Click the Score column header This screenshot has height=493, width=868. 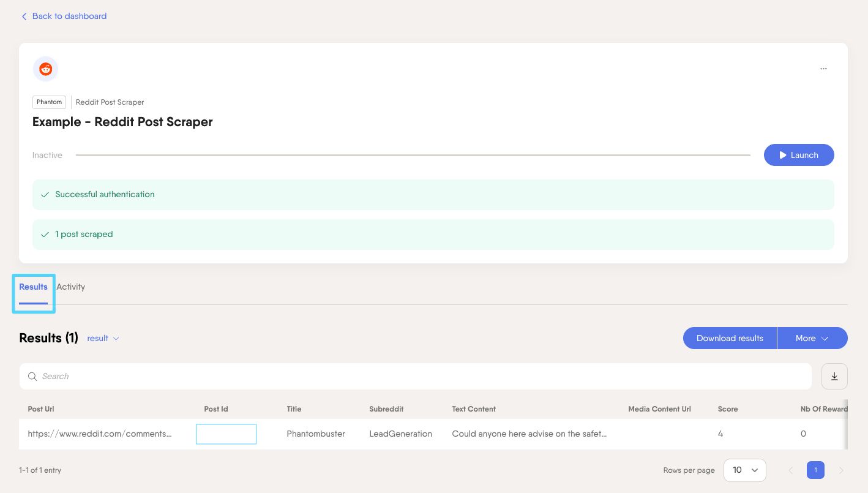[x=728, y=409]
